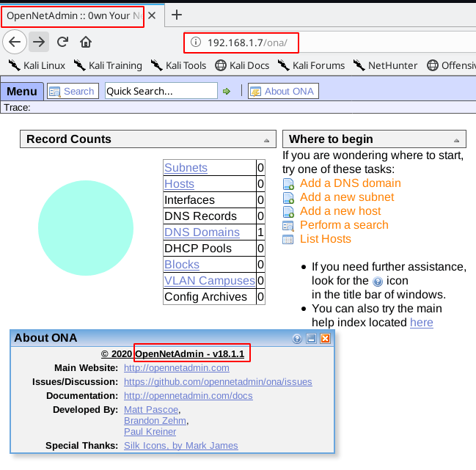Click the Paul Kreiner developer link
Image resolution: width=476 pixels, height=470 pixels.
click(x=150, y=431)
